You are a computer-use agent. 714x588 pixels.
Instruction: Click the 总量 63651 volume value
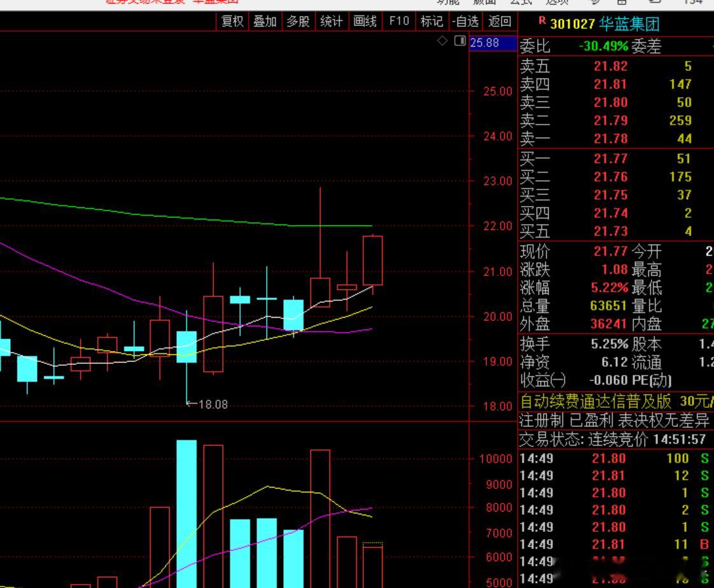coord(608,305)
